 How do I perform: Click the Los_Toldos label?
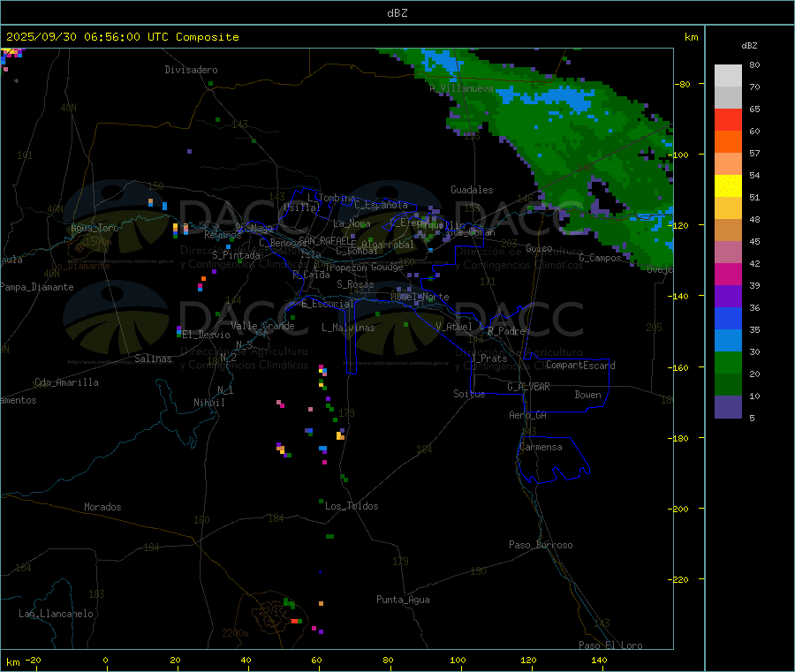click(x=352, y=506)
